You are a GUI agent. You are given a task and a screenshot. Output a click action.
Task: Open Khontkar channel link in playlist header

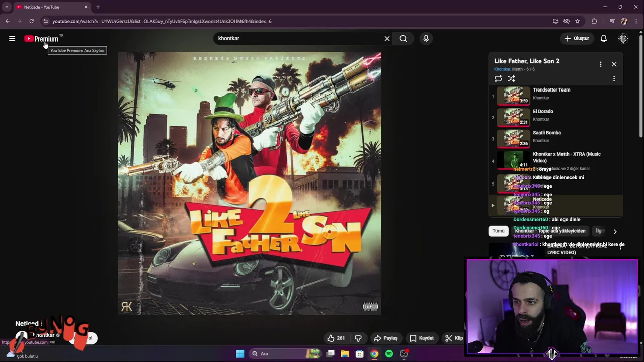[x=502, y=69]
